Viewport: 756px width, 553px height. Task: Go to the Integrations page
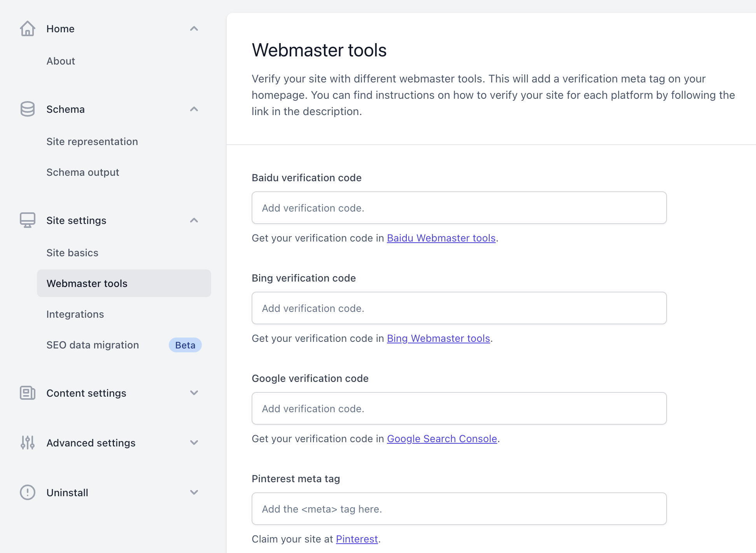(75, 314)
